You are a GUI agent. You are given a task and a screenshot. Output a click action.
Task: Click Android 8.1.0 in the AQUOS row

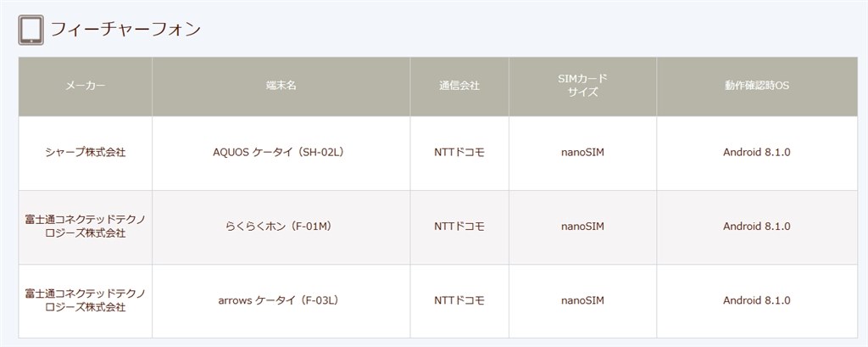coord(756,153)
